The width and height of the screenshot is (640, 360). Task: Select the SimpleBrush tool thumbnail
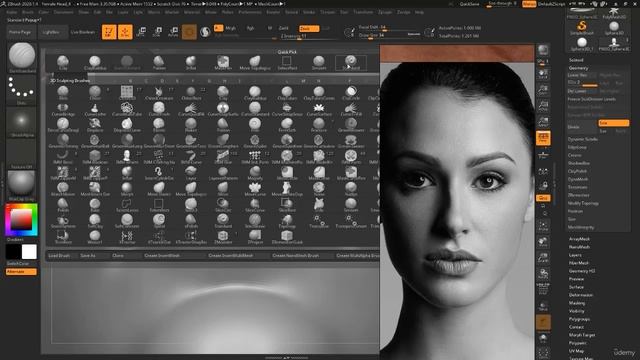point(582,27)
